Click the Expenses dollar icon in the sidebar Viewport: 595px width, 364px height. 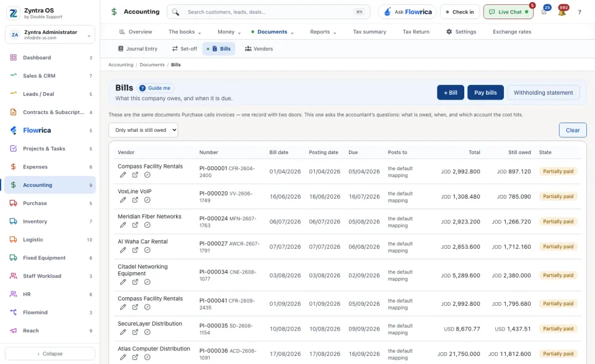13,167
